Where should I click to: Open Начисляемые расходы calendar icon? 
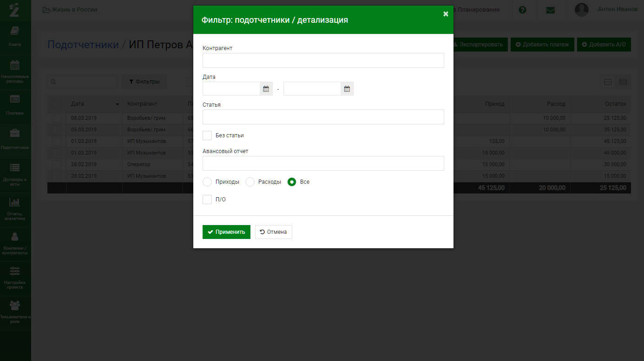pyautogui.click(x=15, y=64)
